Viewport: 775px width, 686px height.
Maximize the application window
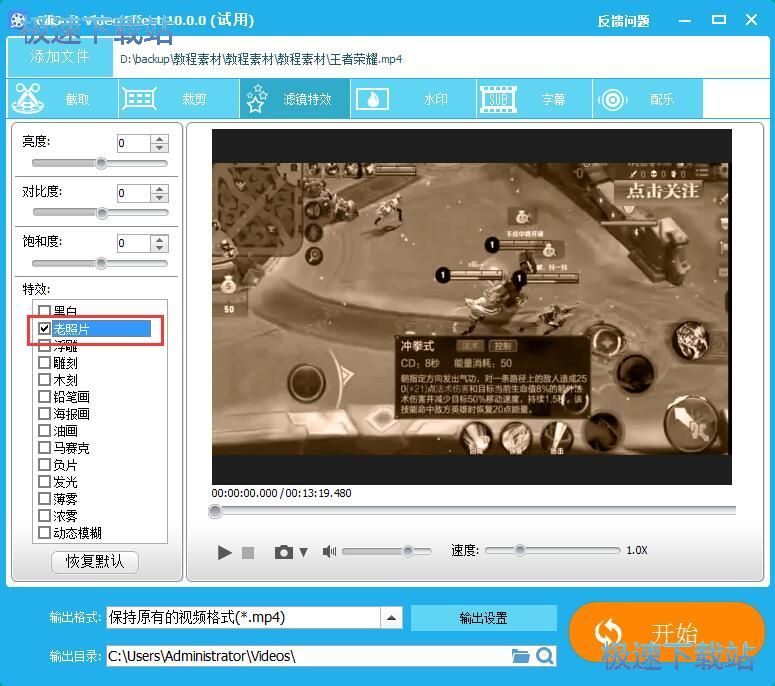pyautogui.click(x=719, y=20)
